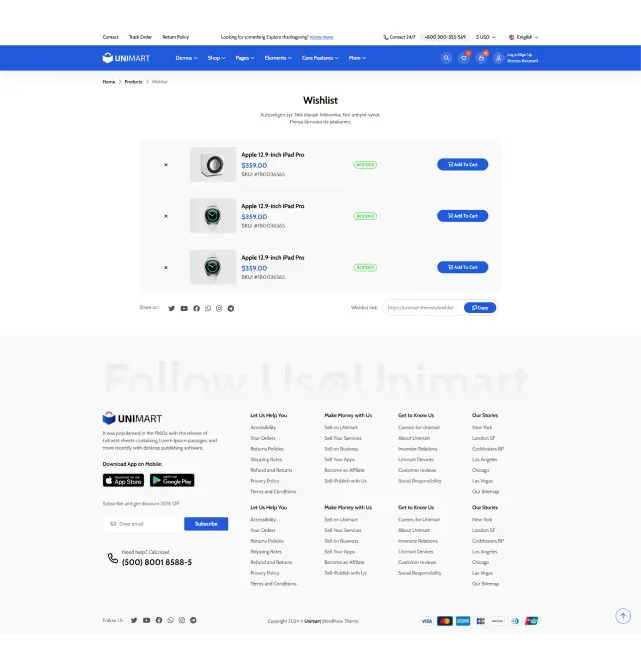641x663 pixels.
Task: Expand the Pages menu
Action: click(x=245, y=58)
